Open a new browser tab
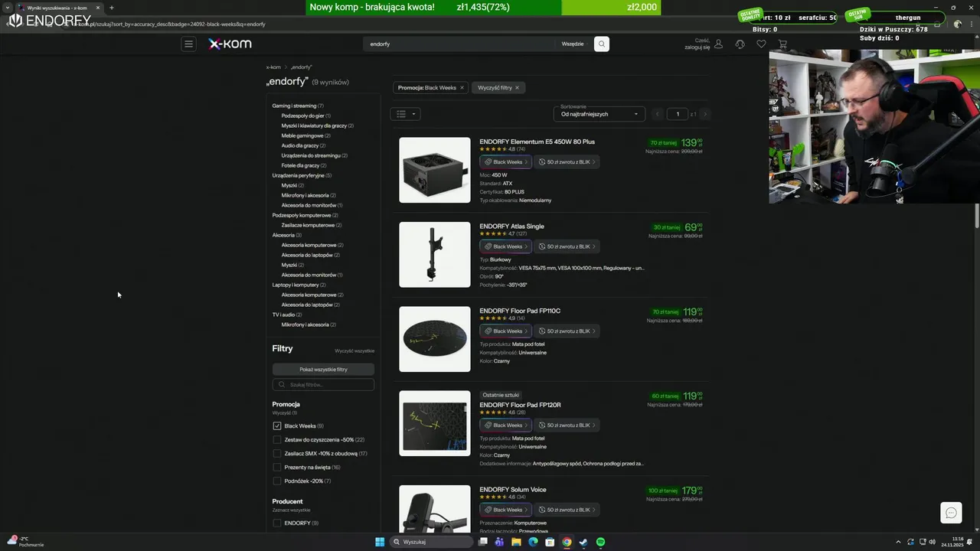The image size is (980, 551). coord(112,8)
